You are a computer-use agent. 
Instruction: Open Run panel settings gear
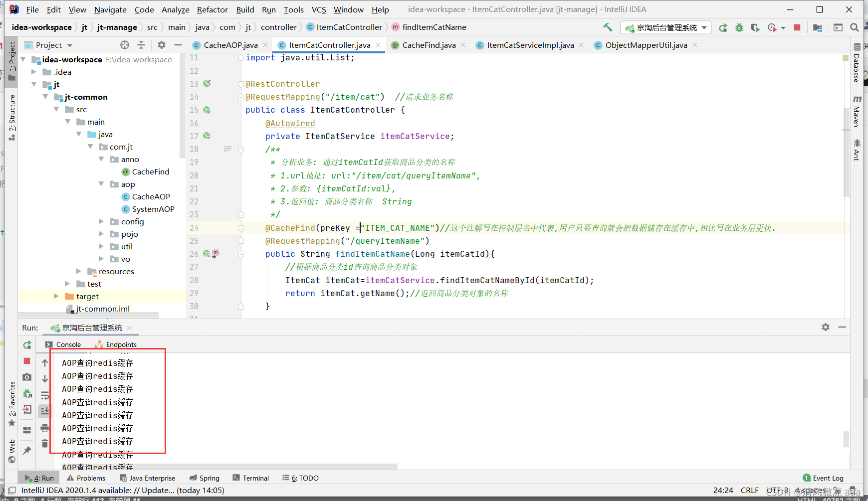(x=826, y=327)
